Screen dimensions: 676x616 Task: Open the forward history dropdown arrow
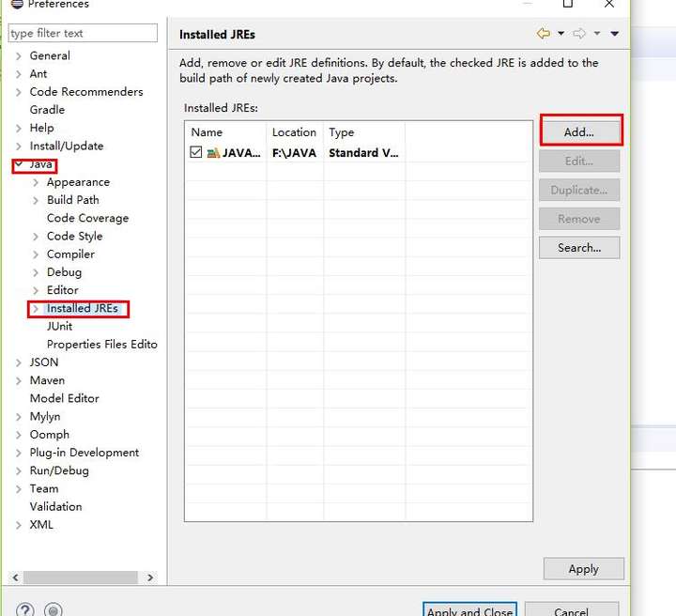tap(597, 33)
